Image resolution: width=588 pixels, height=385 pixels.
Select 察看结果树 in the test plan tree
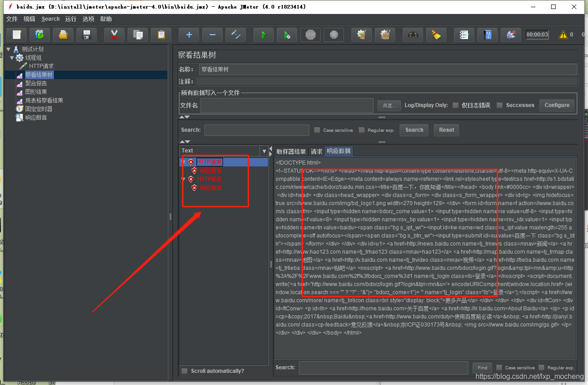point(39,75)
